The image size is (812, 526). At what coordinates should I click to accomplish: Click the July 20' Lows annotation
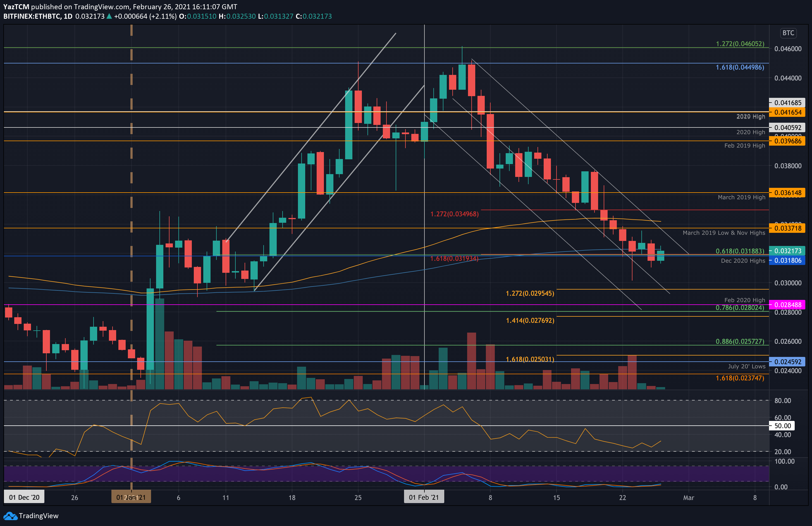tap(746, 366)
